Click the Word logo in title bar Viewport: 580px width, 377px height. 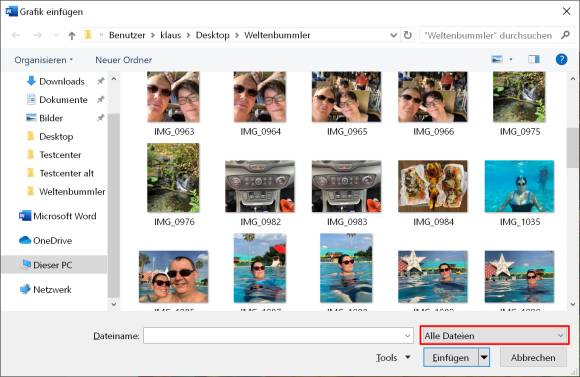click(11, 11)
